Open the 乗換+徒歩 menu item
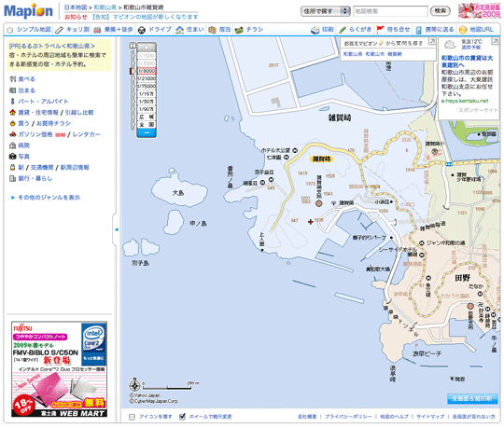The image size is (504, 428). pyautogui.click(x=114, y=30)
